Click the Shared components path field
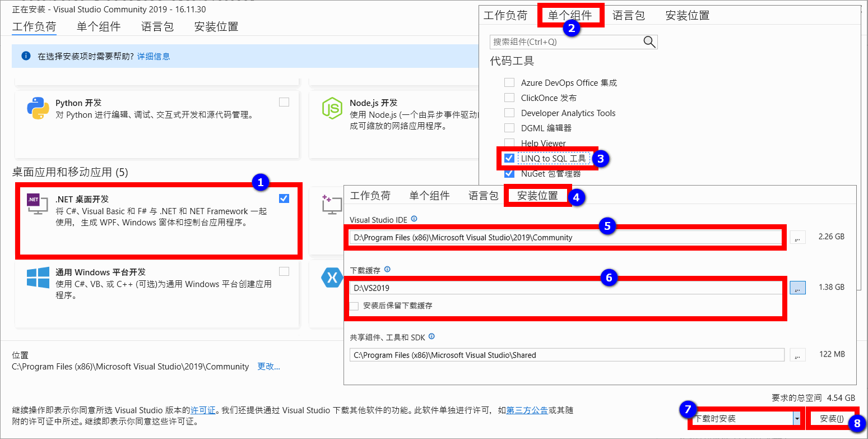 [567, 355]
